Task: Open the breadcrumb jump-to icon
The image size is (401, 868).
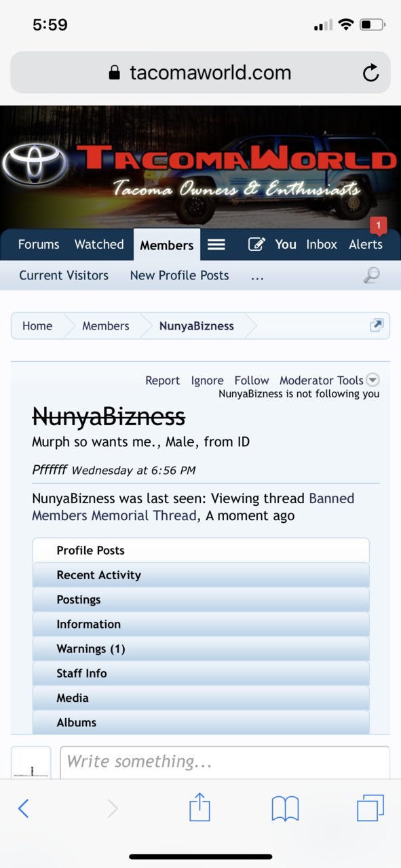Action: click(x=377, y=325)
